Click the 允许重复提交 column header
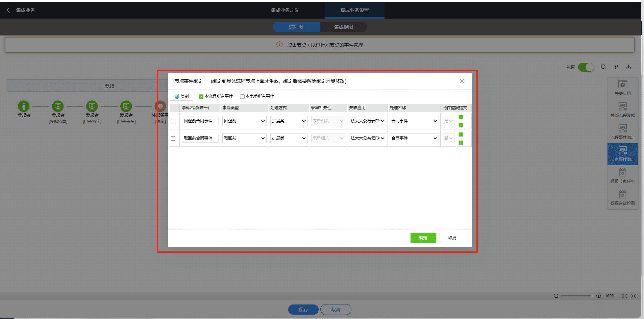The image size is (644, 319). point(456,108)
